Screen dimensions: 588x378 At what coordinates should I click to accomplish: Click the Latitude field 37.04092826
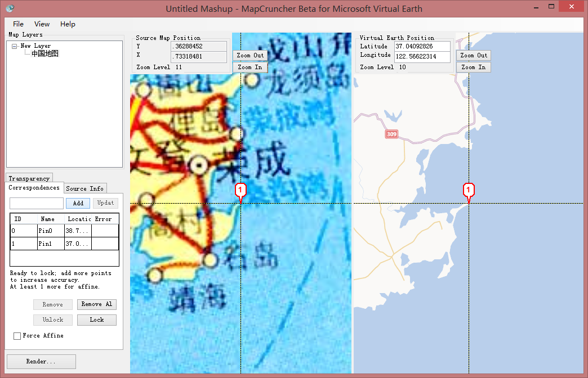click(422, 47)
